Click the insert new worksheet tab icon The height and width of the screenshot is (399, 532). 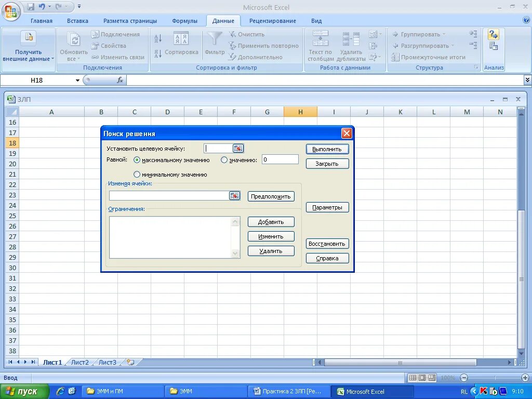pyautogui.click(x=130, y=362)
